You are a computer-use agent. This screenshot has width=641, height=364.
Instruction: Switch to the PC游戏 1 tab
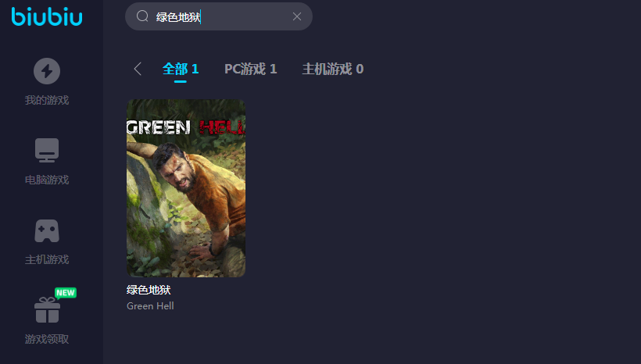pos(251,69)
